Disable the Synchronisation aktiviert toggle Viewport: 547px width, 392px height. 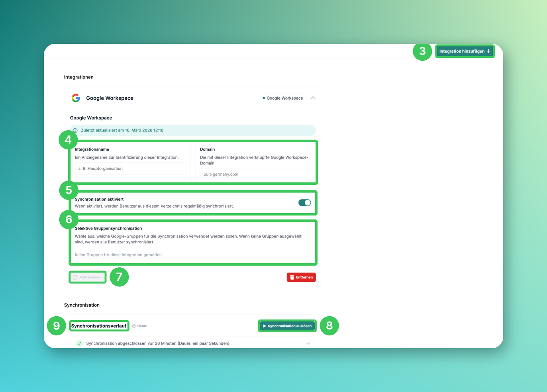click(x=305, y=203)
